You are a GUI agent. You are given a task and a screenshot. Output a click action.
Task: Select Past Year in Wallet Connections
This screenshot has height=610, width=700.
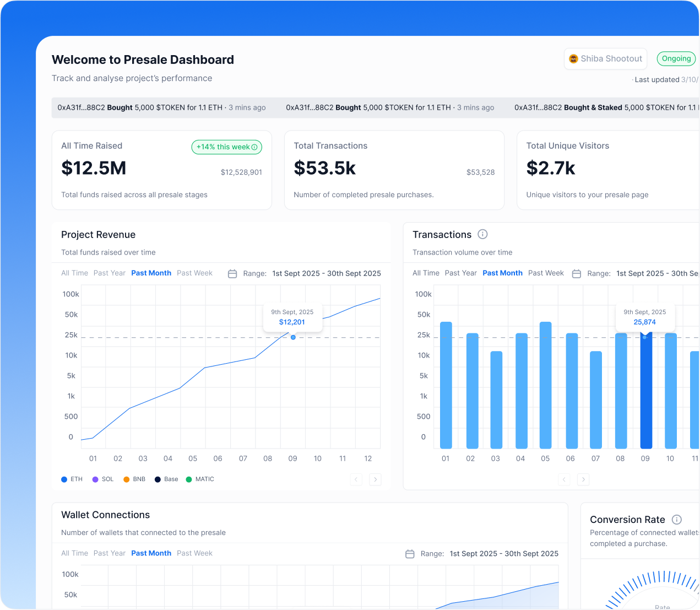coord(110,553)
